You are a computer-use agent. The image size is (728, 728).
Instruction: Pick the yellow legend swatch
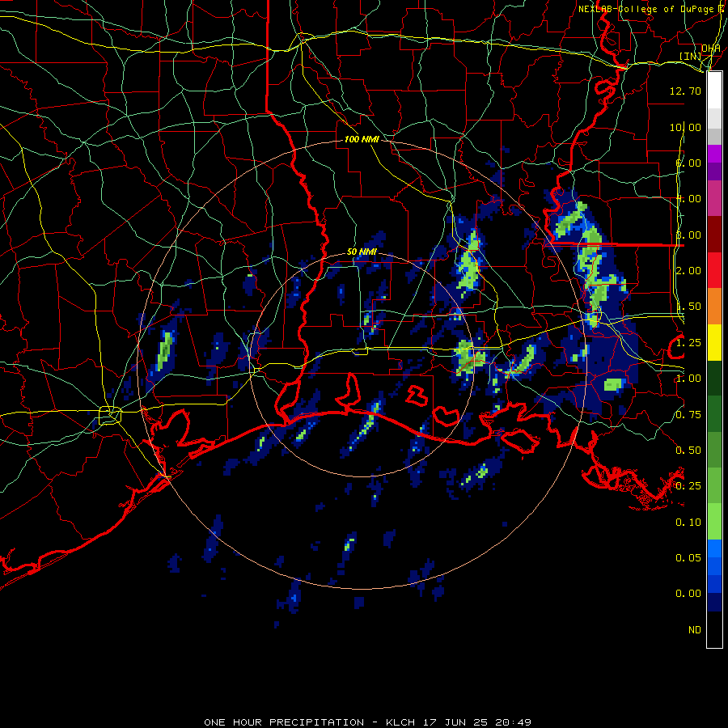pos(714,342)
